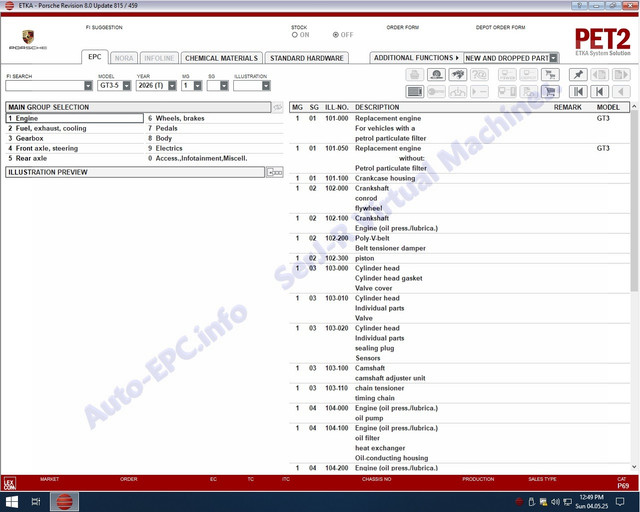Select Stock OFF radio button
Image resolution: width=640 pixels, height=512 pixels.
pyautogui.click(x=336, y=35)
